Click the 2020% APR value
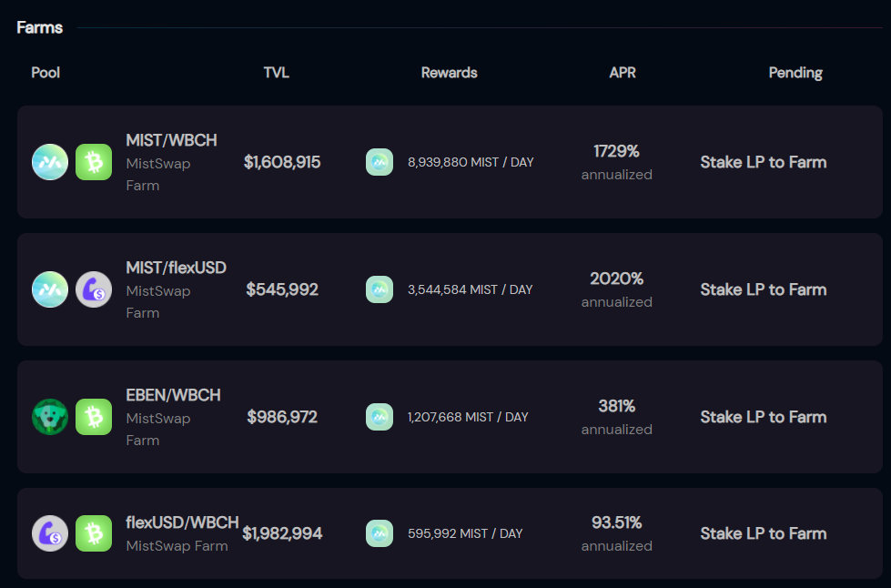 [616, 279]
